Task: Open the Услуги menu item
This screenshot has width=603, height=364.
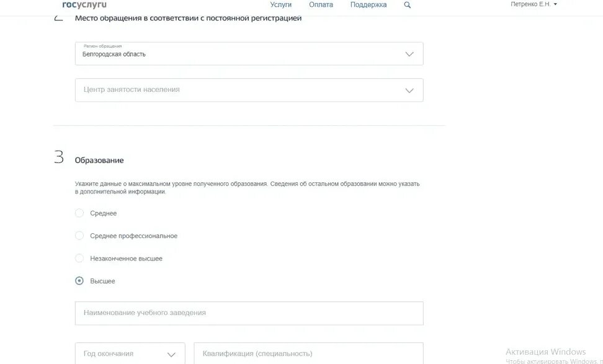Action: click(x=281, y=4)
